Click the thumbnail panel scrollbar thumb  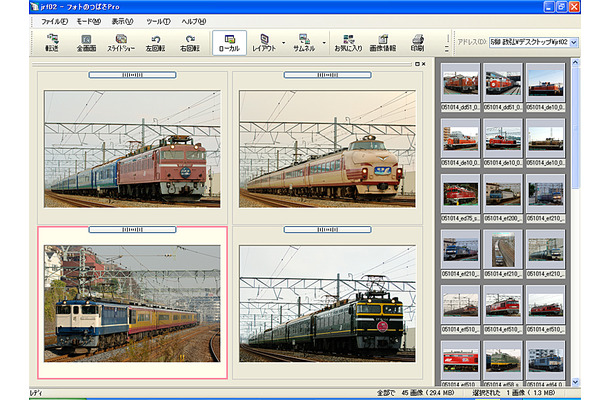click(x=575, y=127)
